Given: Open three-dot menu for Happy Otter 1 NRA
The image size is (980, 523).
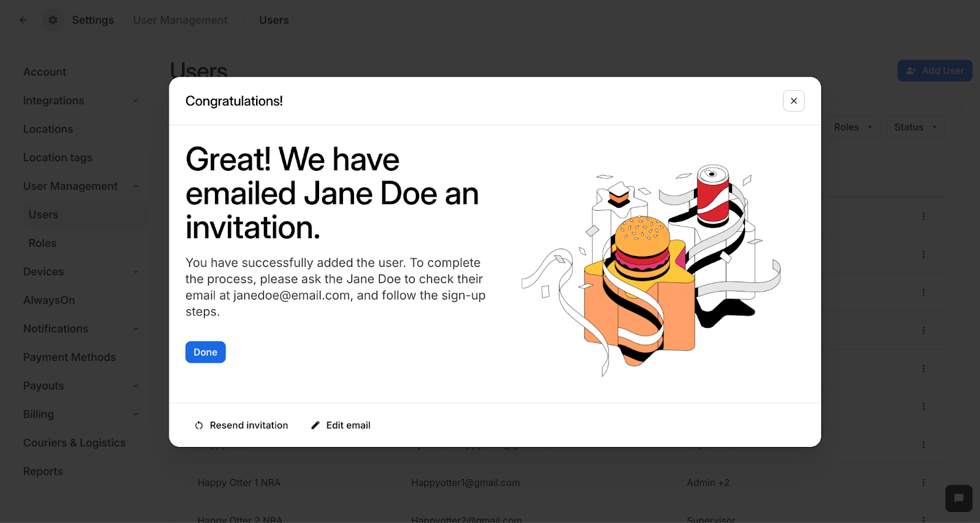Looking at the screenshot, I should click(924, 483).
